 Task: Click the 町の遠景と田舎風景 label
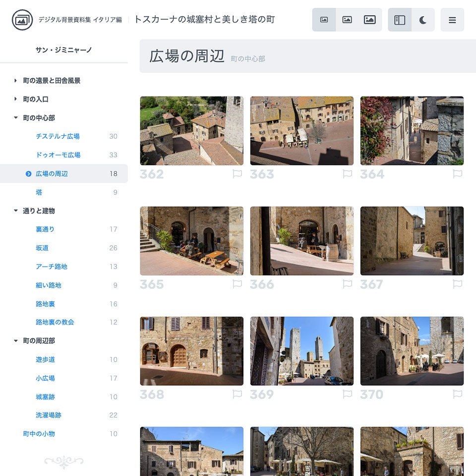52,80
